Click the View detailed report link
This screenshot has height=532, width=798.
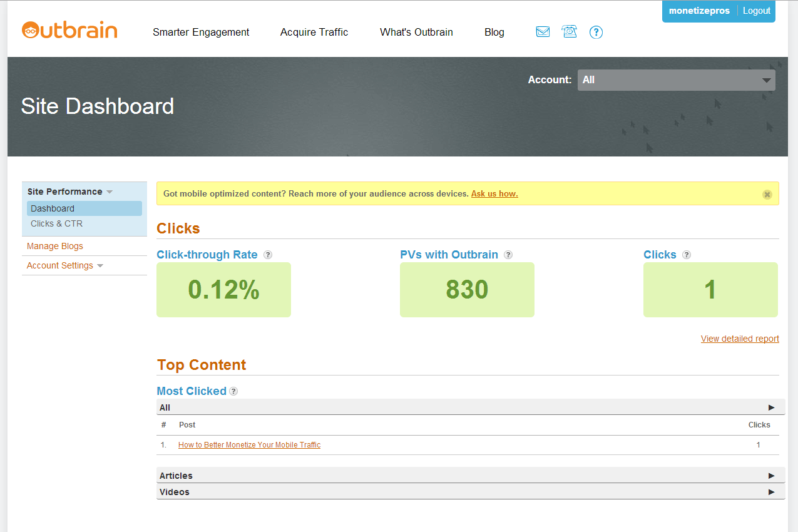click(x=739, y=339)
